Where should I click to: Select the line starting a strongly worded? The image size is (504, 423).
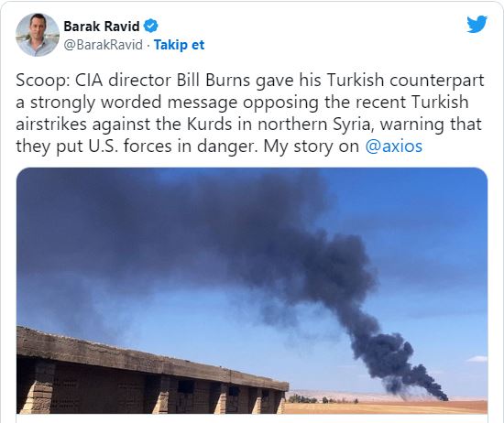pyautogui.click(x=242, y=103)
